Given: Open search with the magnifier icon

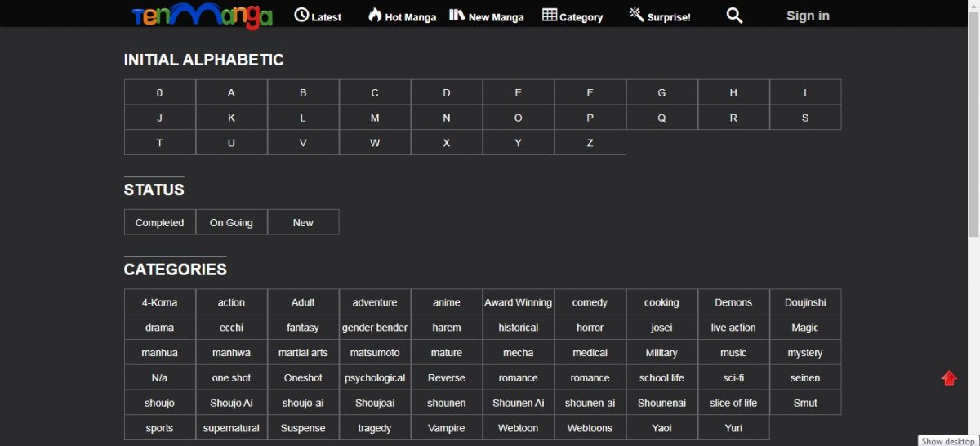Looking at the screenshot, I should [x=734, y=16].
